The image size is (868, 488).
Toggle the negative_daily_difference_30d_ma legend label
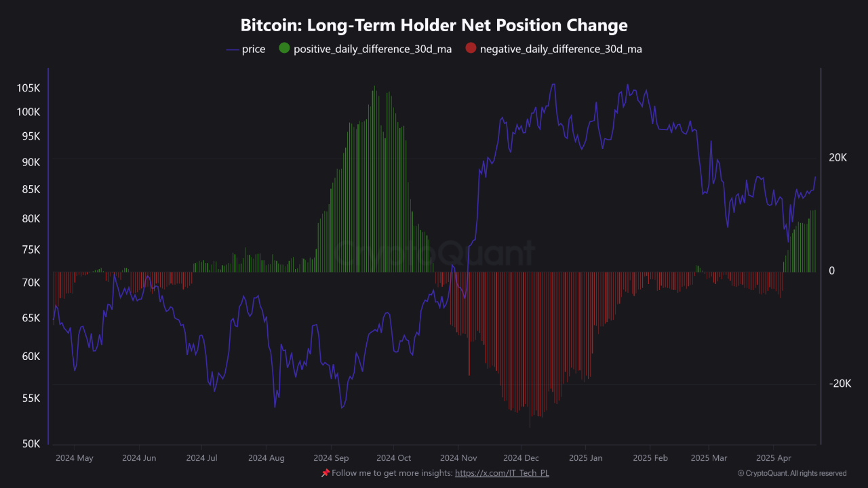click(560, 49)
